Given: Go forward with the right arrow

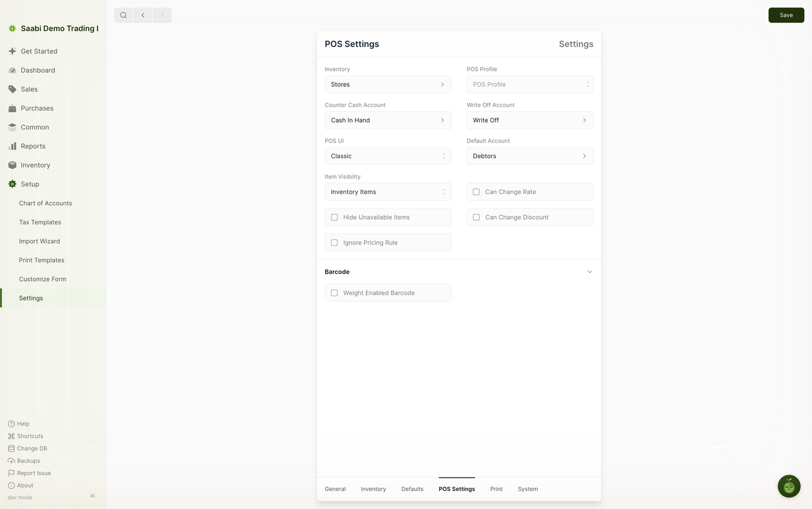Looking at the screenshot, I should pyautogui.click(x=162, y=15).
